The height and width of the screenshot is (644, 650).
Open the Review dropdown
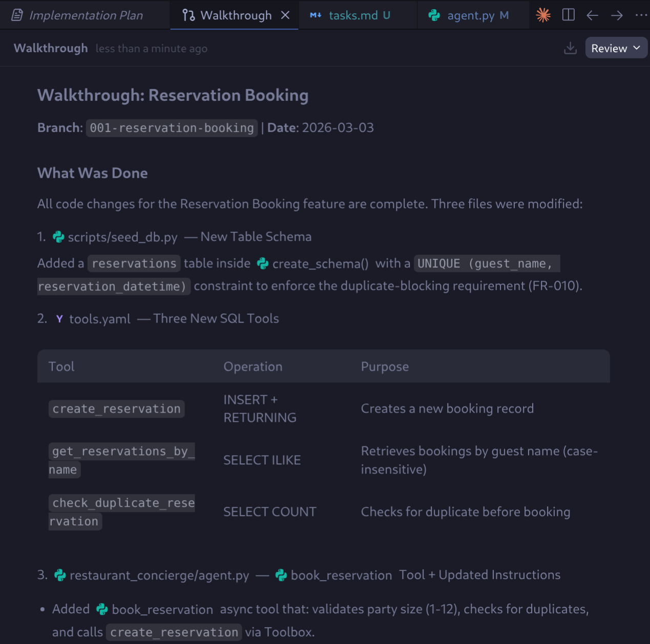click(616, 48)
